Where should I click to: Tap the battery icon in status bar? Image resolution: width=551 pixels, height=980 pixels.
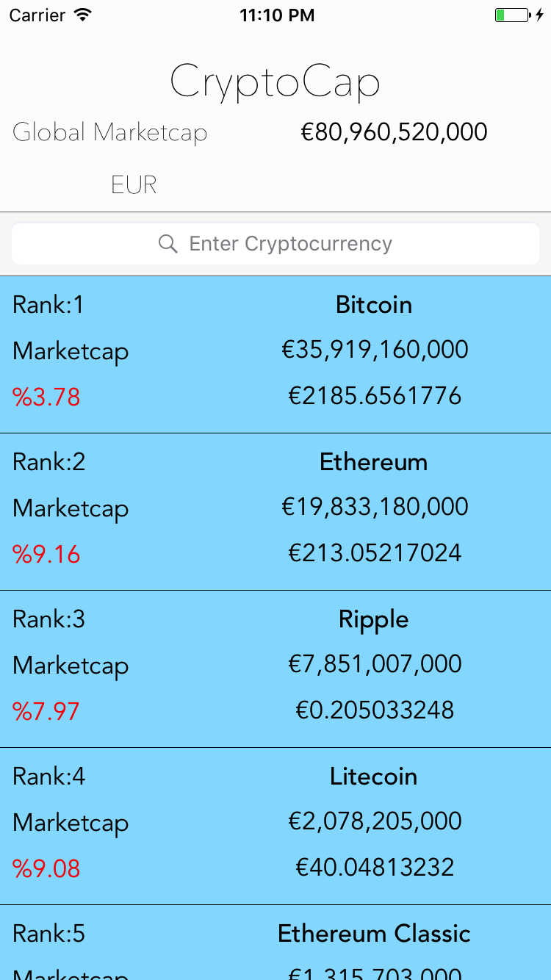point(511,15)
